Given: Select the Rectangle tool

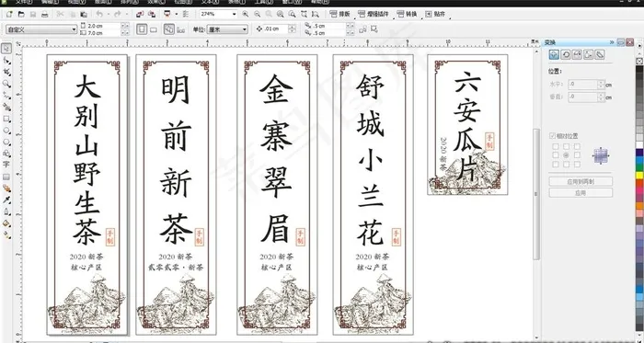Looking at the screenshot, I should coord(6,119).
